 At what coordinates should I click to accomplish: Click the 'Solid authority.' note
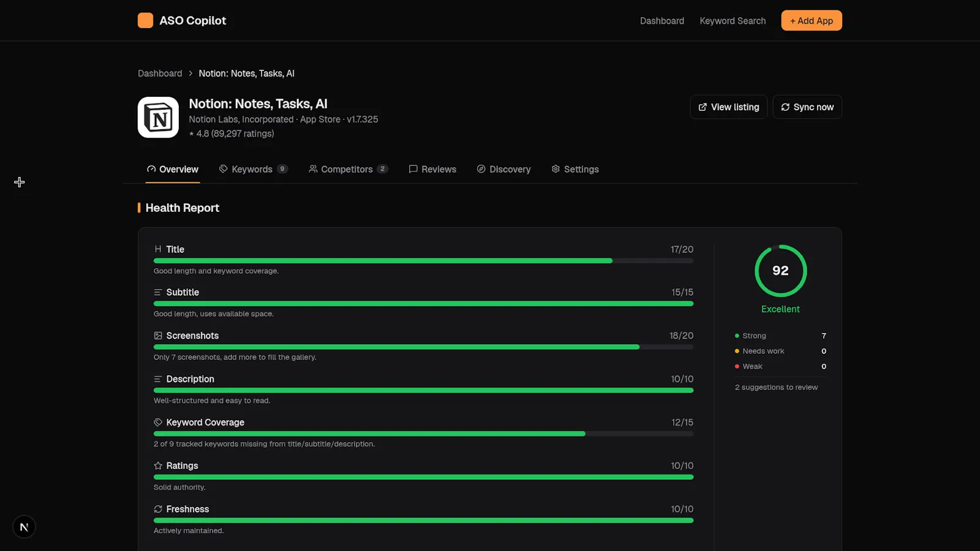(x=179, y=487)
